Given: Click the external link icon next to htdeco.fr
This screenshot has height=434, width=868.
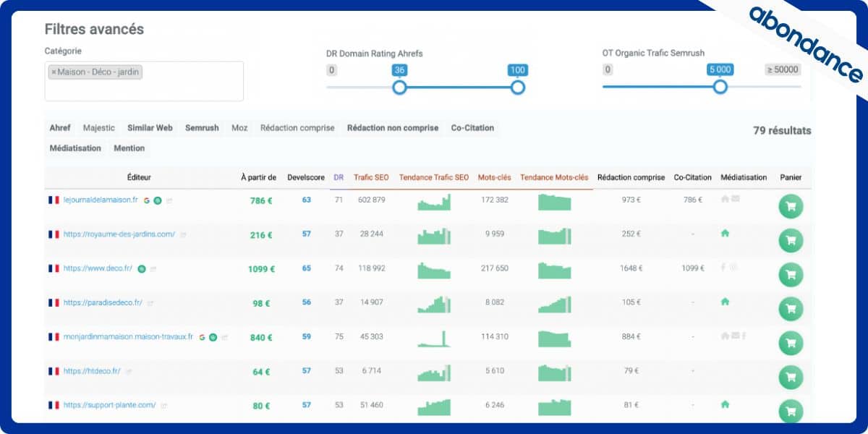Looking at the screenshot, I should coord(129,372).
